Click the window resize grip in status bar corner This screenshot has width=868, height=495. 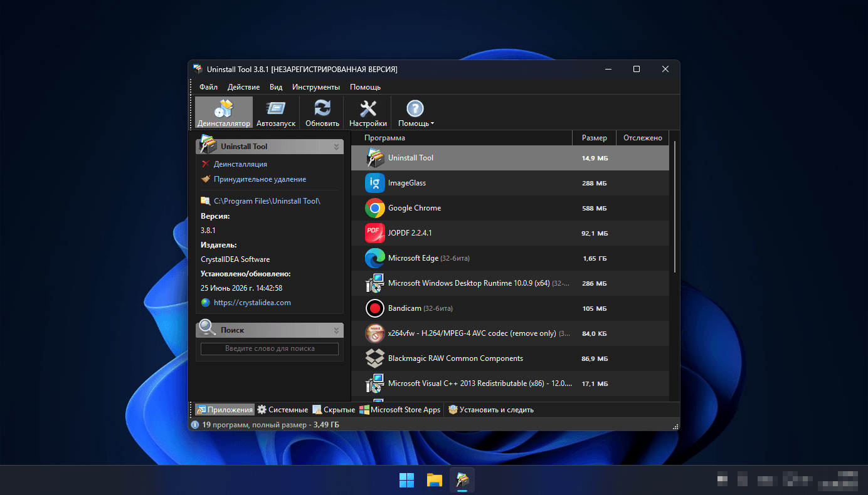coord(675,426)
